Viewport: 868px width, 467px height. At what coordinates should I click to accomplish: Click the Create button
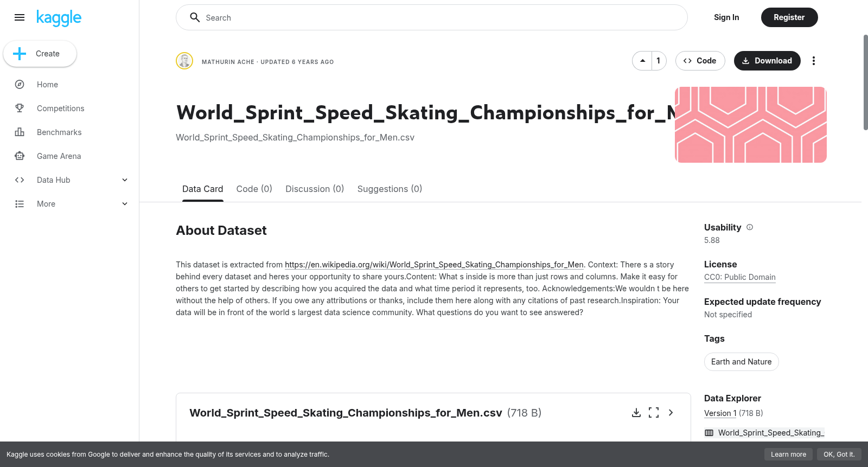click(x=40, y=54)
